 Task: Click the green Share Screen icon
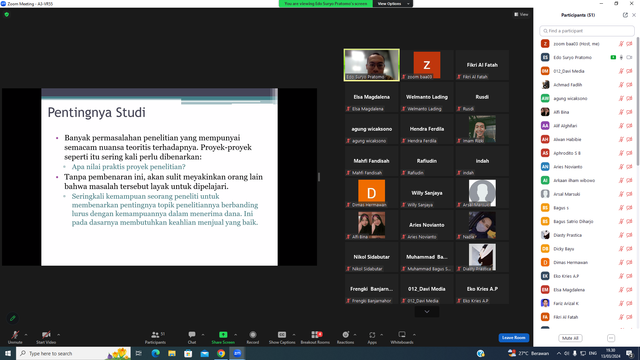(x=223, y=335)
